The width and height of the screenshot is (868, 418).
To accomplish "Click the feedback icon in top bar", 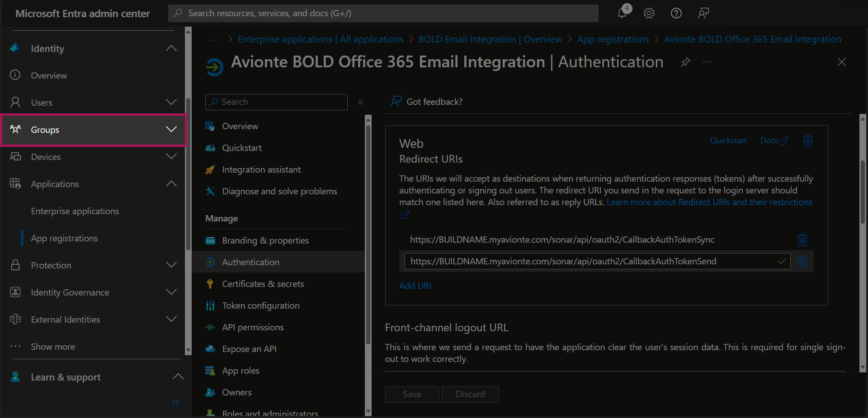I will tap(703, 13).
